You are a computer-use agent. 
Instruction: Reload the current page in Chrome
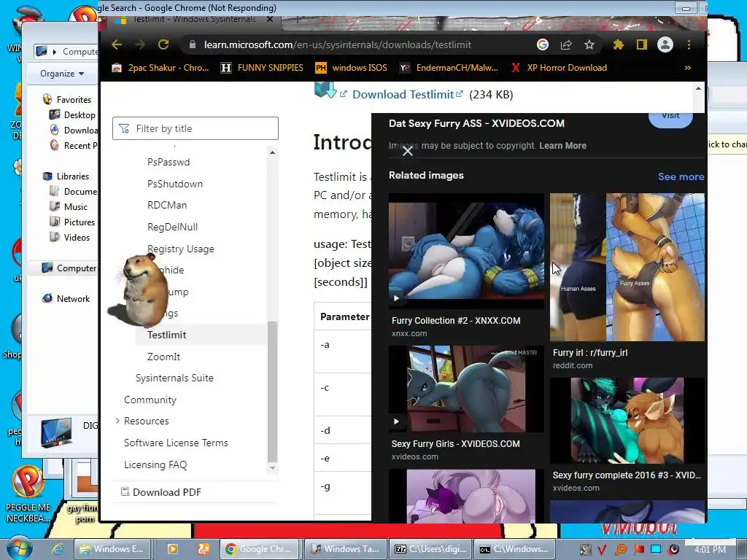click(163, 44)
